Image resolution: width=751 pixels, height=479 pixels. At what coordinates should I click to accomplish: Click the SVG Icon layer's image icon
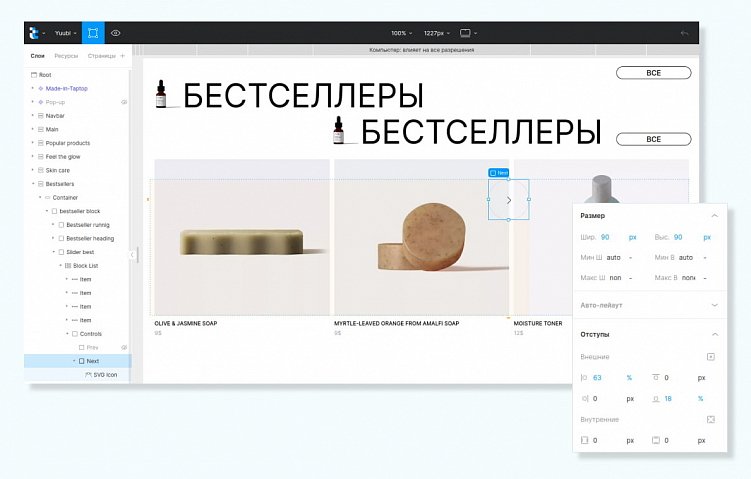88,375
